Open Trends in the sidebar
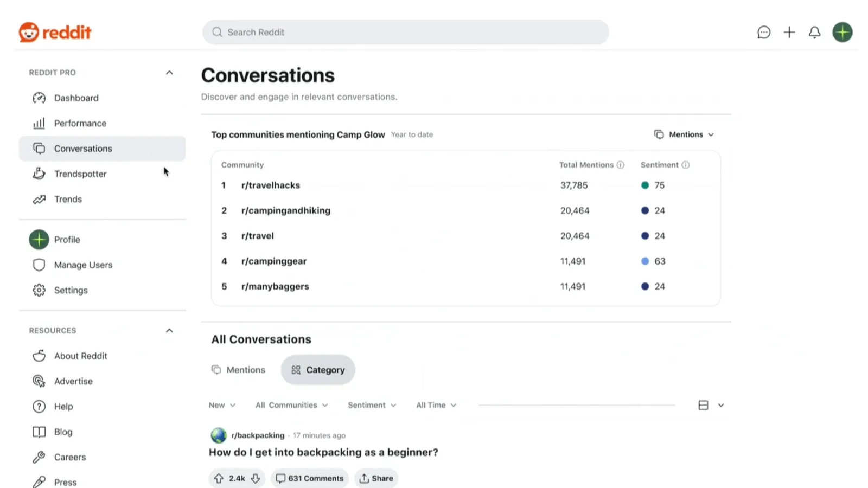Screen dimensions: 868x488 [x=102, y=200]
